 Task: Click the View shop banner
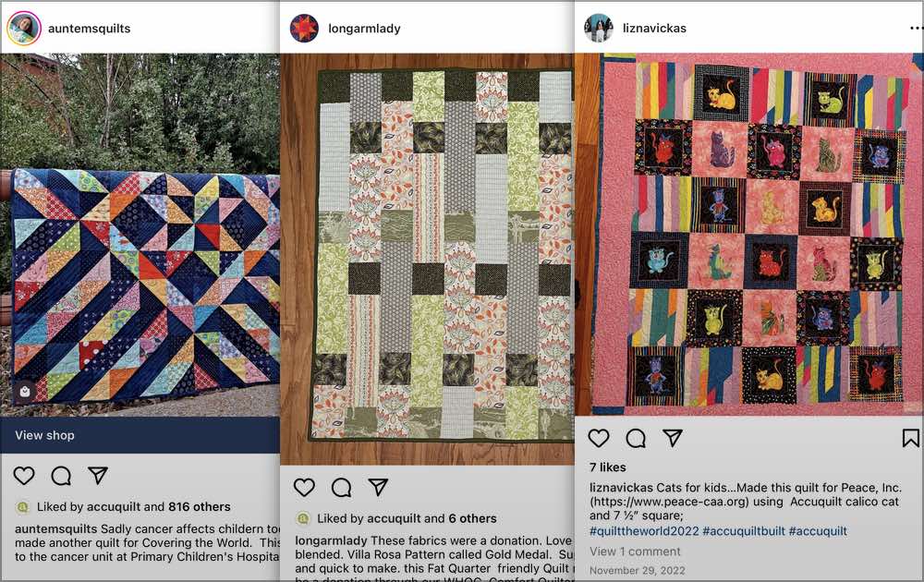(x=140, y=435)
